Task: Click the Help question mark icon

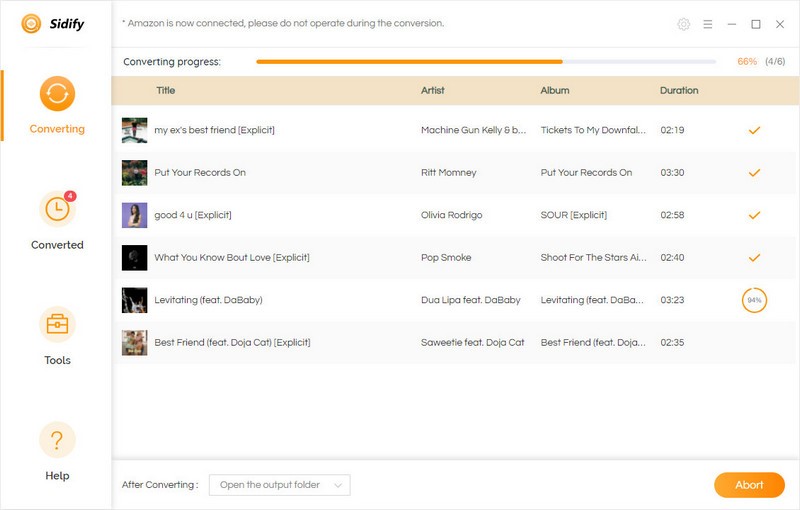Action: pos(57,440)
